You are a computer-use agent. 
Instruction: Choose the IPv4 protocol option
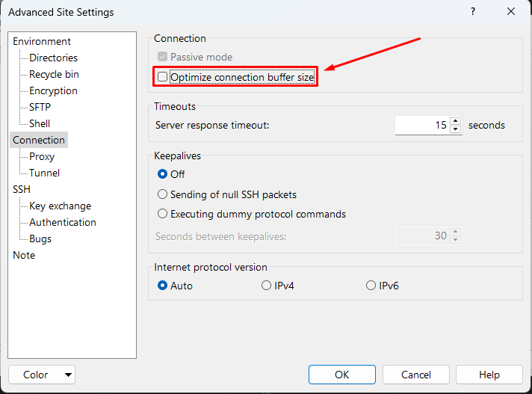(x=266, y=286)
